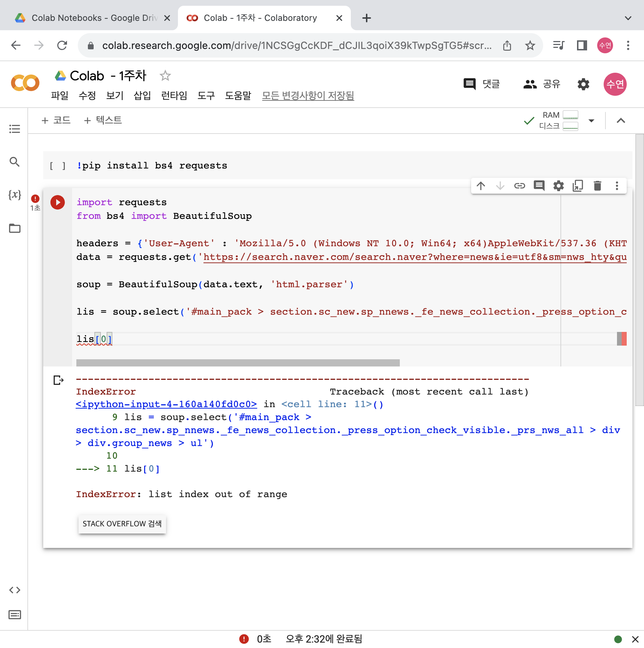Search error on STACK OVERFLOW 검색 button
Viewport: 644px width, 648px height.
point(122,524)
